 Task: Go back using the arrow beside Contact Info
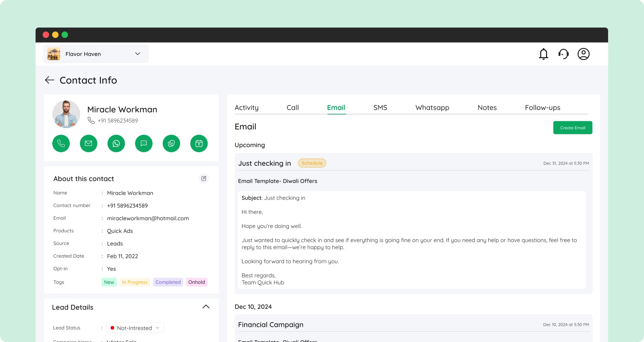pyautogui.click(x=49, y=80)
